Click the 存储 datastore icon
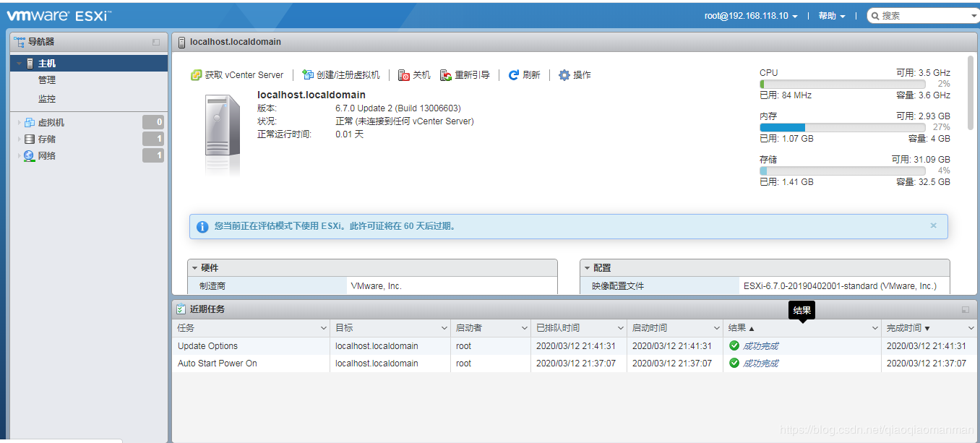Viewport: 980px width, 443px height. [30, 139]
